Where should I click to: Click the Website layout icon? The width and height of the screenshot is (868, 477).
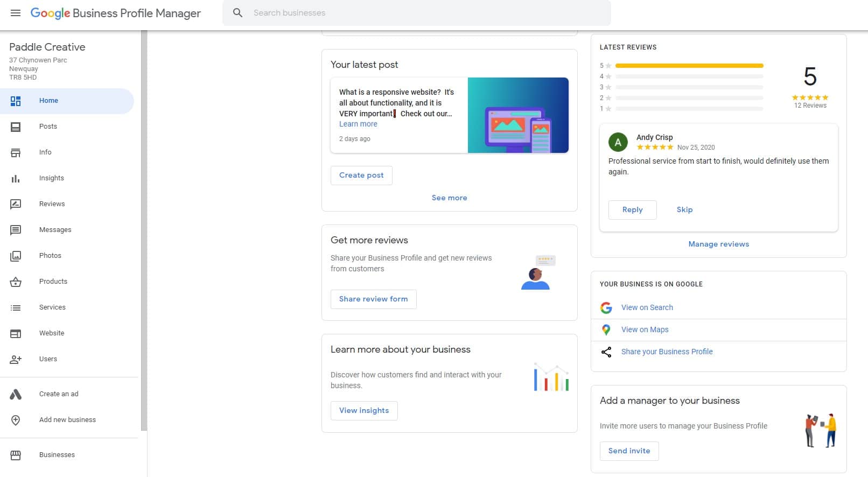(x=16, y=333)
